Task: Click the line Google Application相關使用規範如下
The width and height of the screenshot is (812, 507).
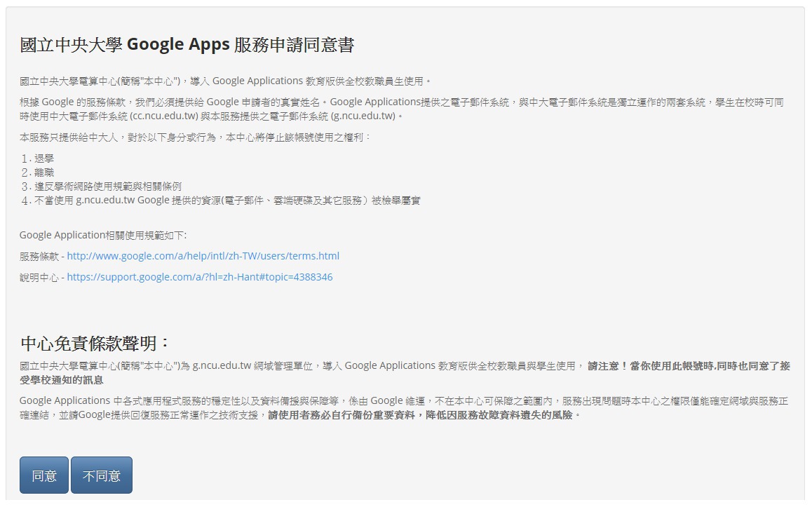Action: tap(103, 235)
